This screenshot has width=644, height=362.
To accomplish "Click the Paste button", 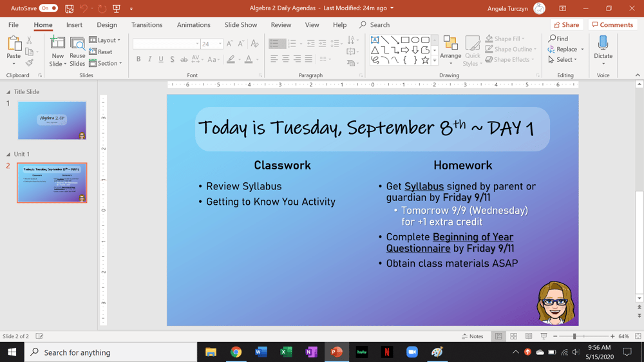I will coord(14,52).
